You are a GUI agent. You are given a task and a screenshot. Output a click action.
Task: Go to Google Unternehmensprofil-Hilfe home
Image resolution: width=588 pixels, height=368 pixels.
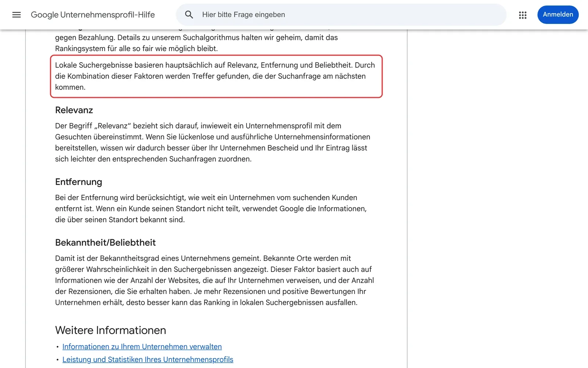click(93, 15)
